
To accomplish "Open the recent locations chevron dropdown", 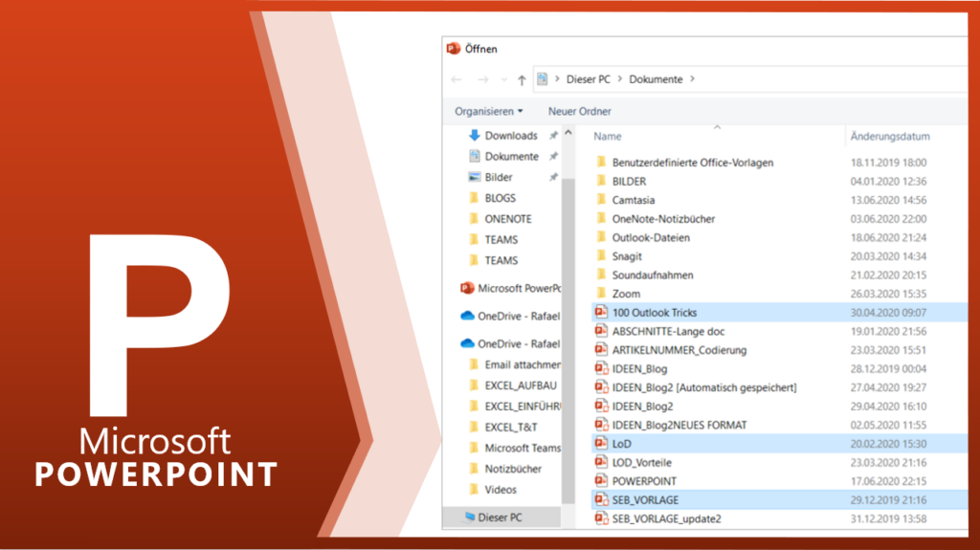I will (x=502, y=79).
